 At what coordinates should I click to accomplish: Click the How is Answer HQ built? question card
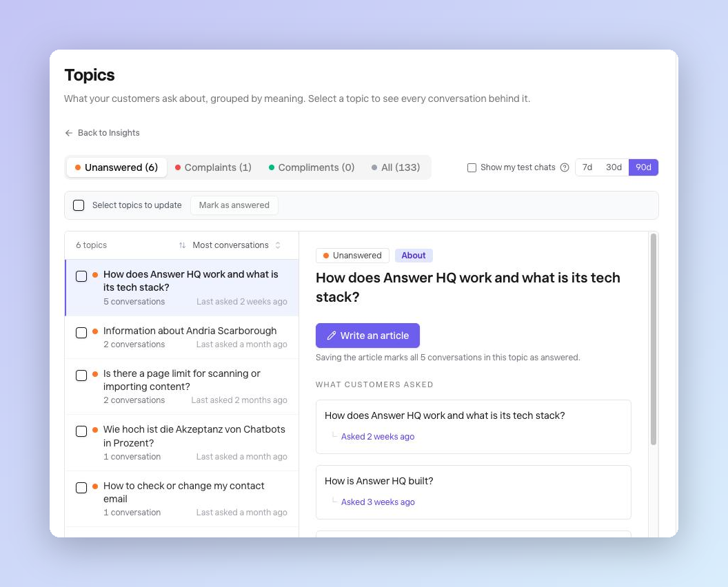(473, 493)
